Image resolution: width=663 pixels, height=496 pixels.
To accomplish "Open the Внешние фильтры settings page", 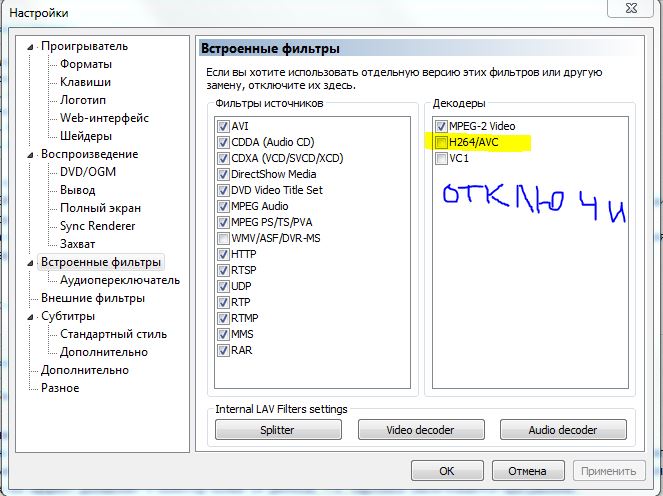I will [92, 298].
